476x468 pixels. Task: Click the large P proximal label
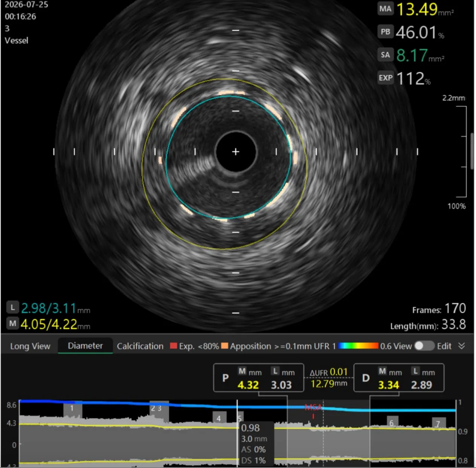(x=226, y=378)
